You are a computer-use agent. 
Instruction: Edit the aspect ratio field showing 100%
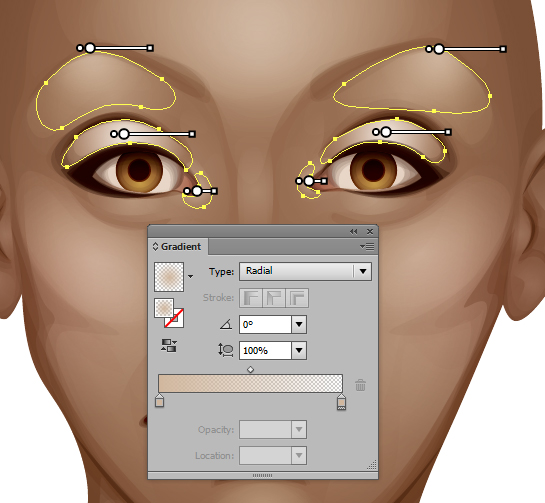pos(265,350)
